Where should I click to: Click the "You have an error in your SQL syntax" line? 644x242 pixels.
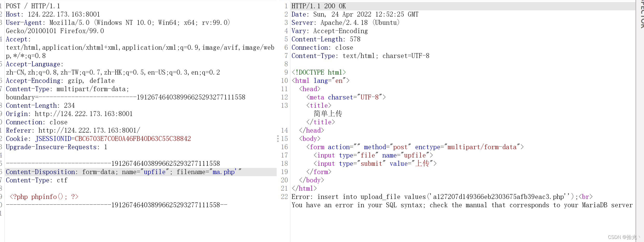[462, 205]
